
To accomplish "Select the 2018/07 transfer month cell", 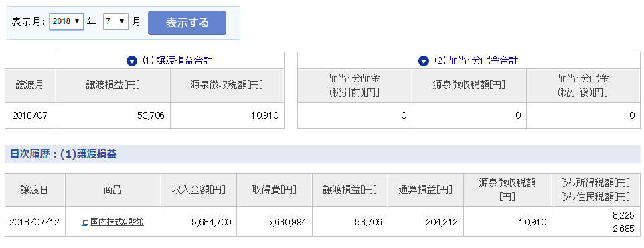I will [x=30, y=115].
